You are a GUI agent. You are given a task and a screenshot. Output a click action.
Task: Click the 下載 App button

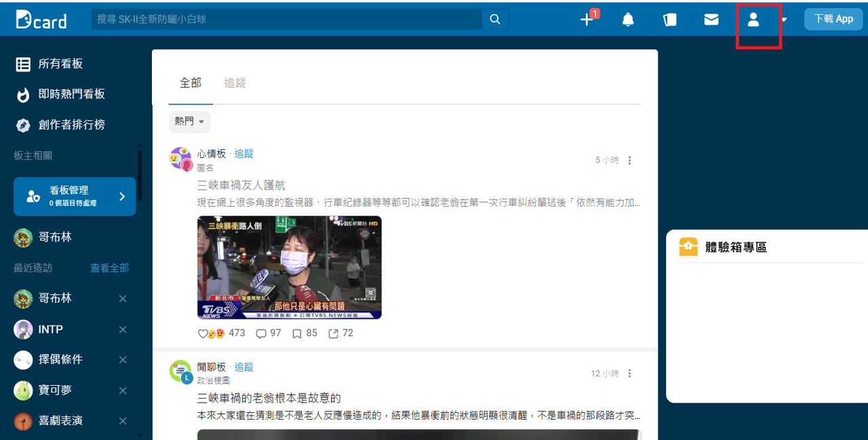point(833,19)
